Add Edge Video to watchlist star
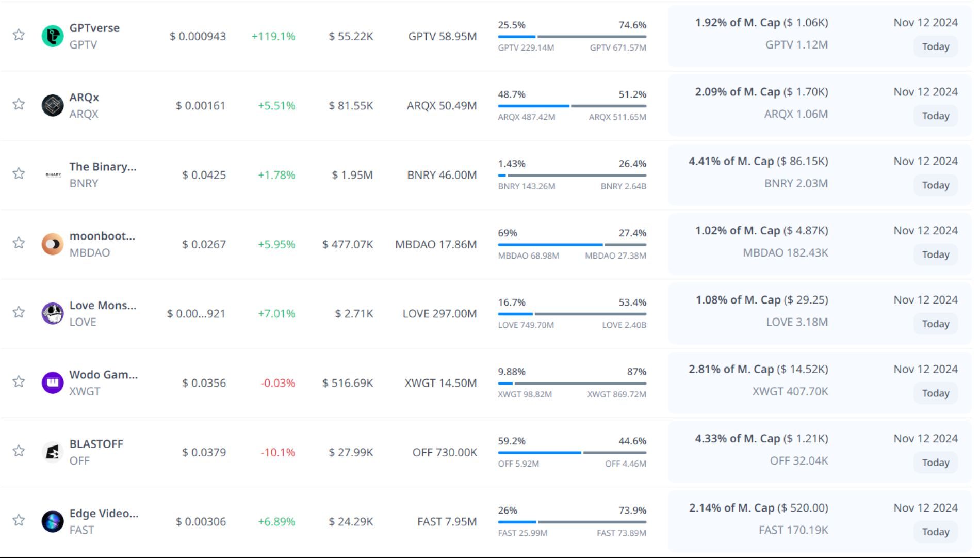Image resolution: width=980 pixels, height=558 pixels. pyautogui.click(x=19, y=520)
